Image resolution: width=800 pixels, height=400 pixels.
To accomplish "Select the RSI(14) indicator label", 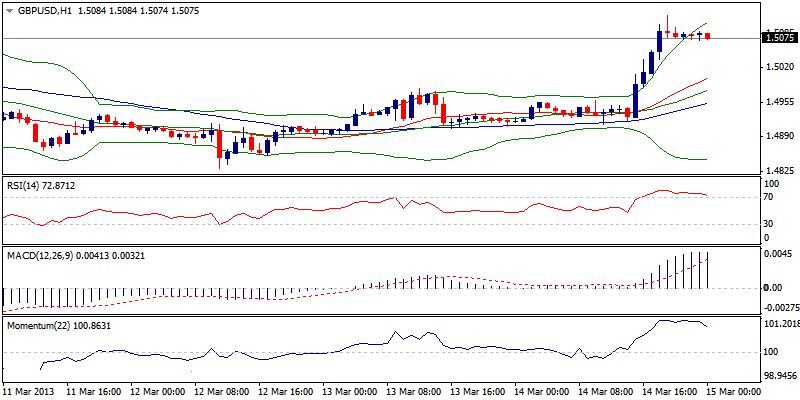I will pos(41,186).
